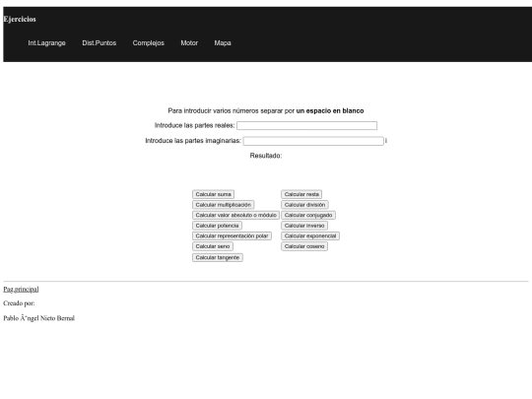Viewport: 532px width, 399px height.
Task: Click the Calcular coseno button
Action: click(x=304, y=246)
